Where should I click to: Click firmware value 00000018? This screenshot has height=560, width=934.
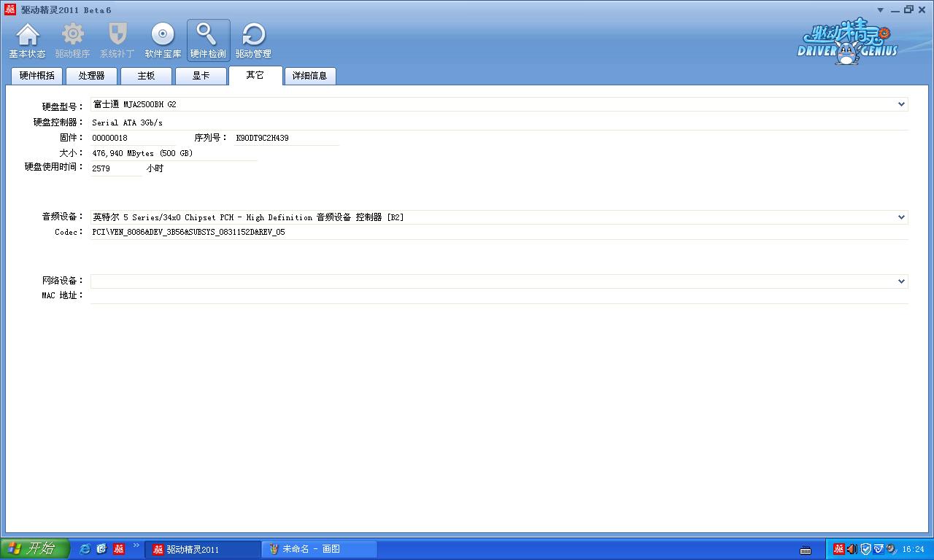click(110, 138)
